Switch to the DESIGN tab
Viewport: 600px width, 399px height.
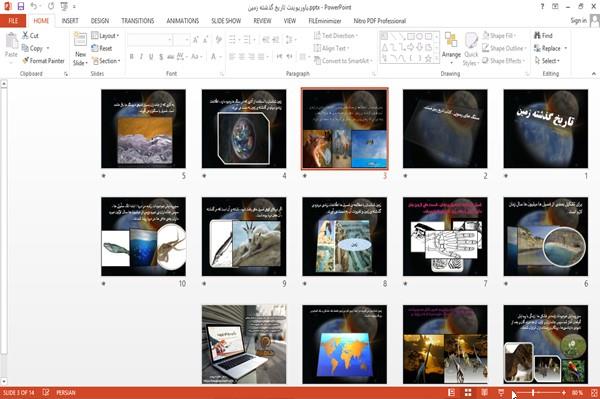pos(100,21)
